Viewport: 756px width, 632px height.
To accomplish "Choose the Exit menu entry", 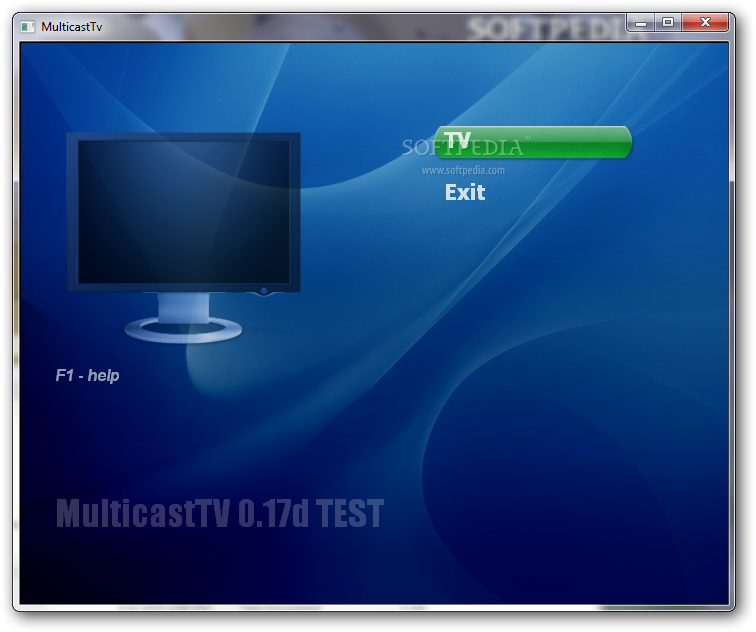I will pyautogui.click(x=465, y=192).
